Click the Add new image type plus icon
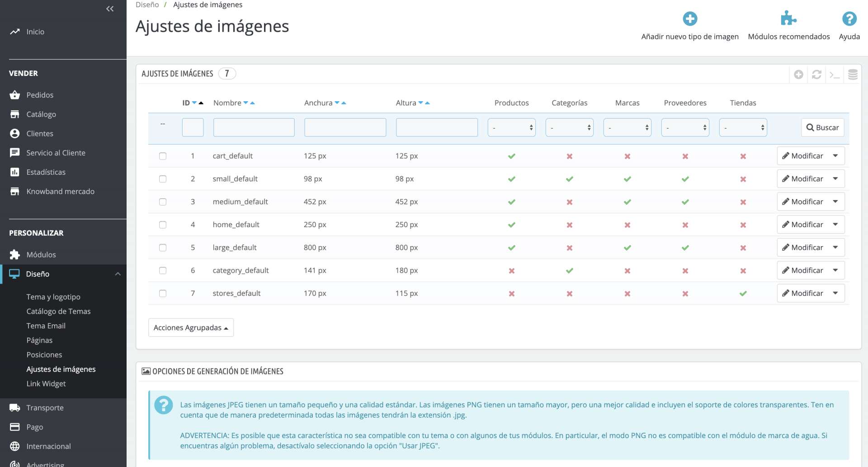This screenshot has height=467, width=868. (x=689, y=19)
